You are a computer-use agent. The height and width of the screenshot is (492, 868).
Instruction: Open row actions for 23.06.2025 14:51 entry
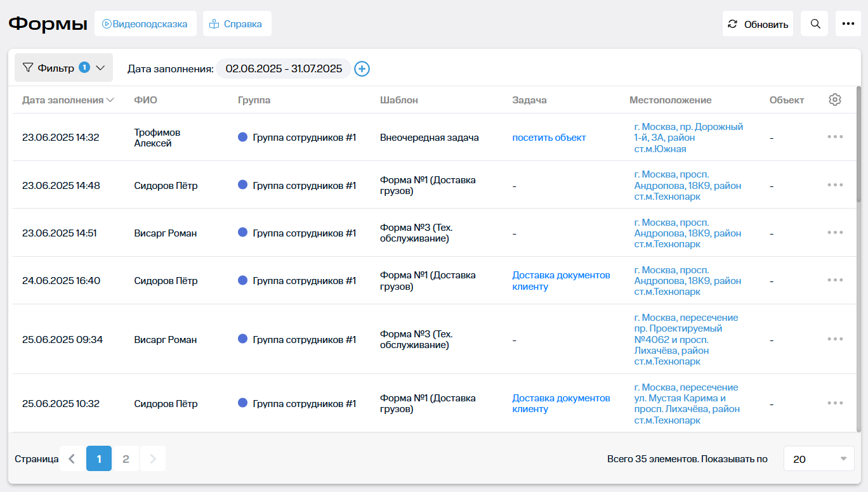click(834, 233)
